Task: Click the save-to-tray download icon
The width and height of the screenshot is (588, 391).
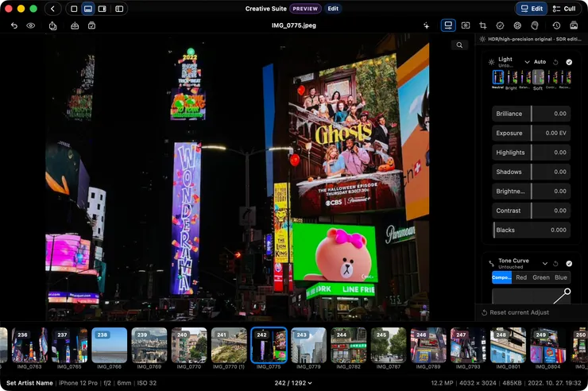Action: (x=75, y=25)
